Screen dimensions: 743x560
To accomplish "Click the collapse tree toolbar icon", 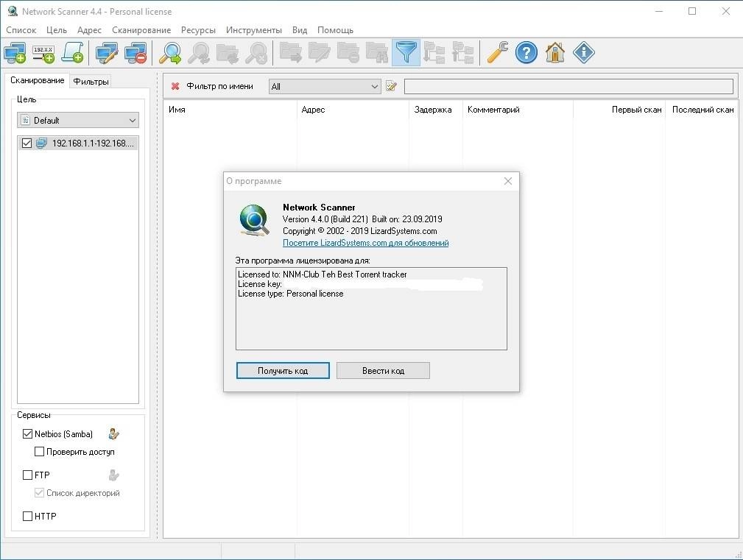I will (463, 52).
